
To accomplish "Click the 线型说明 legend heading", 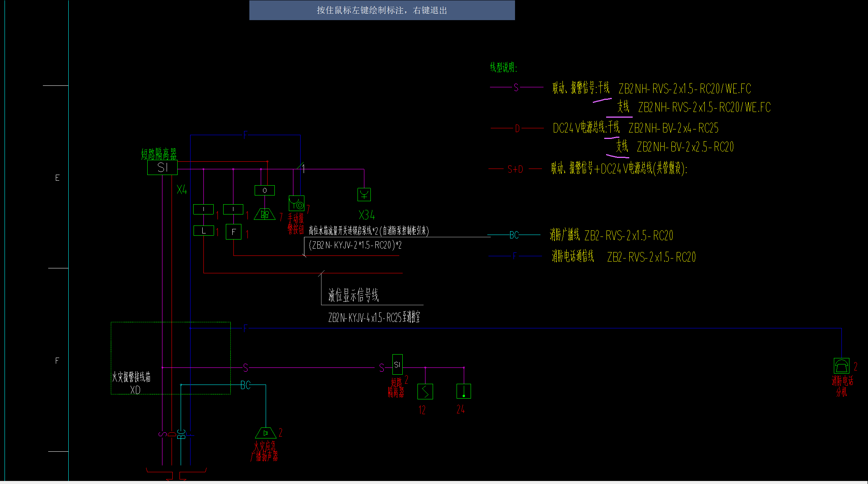I will point(504,68).
